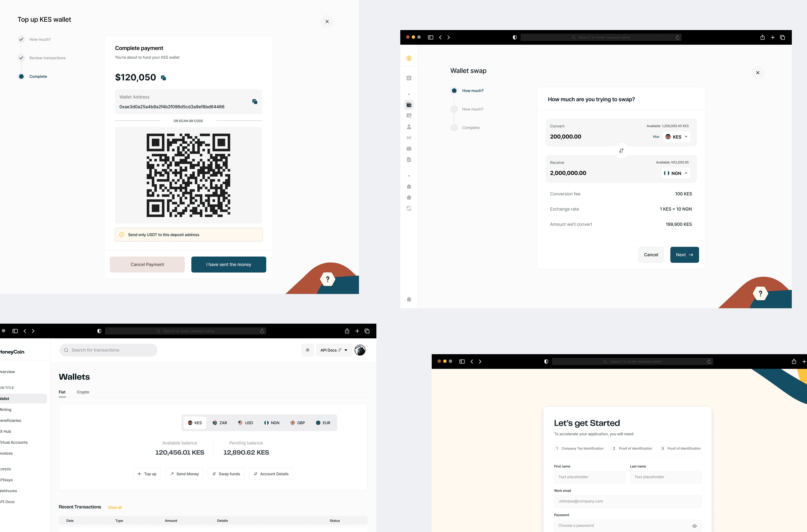Toggle password visibility eye icon

694,526
